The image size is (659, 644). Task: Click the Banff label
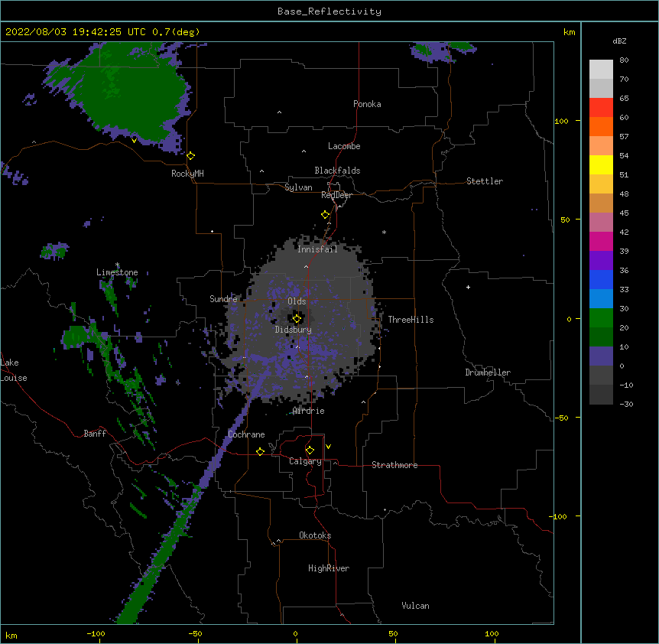(95, 434)
